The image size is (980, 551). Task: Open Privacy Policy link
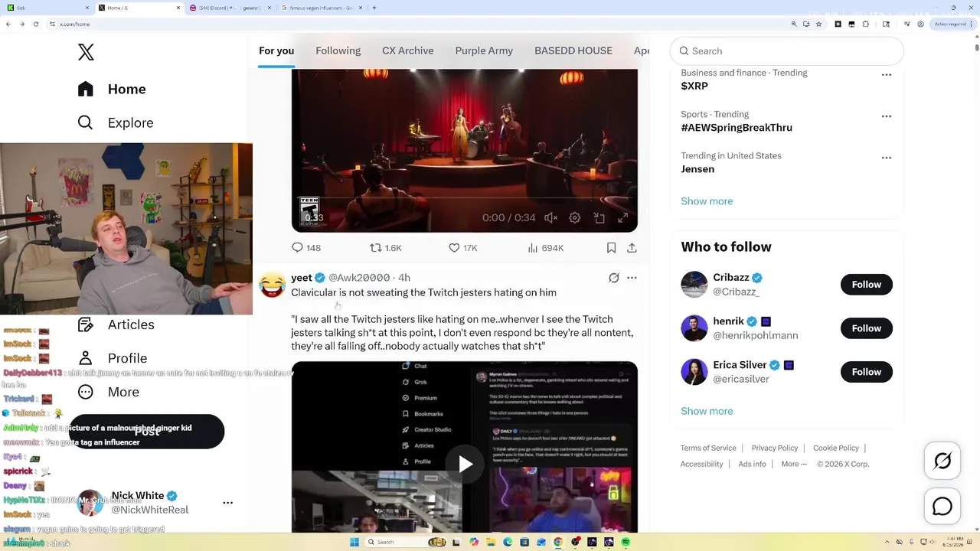point(775,448)
